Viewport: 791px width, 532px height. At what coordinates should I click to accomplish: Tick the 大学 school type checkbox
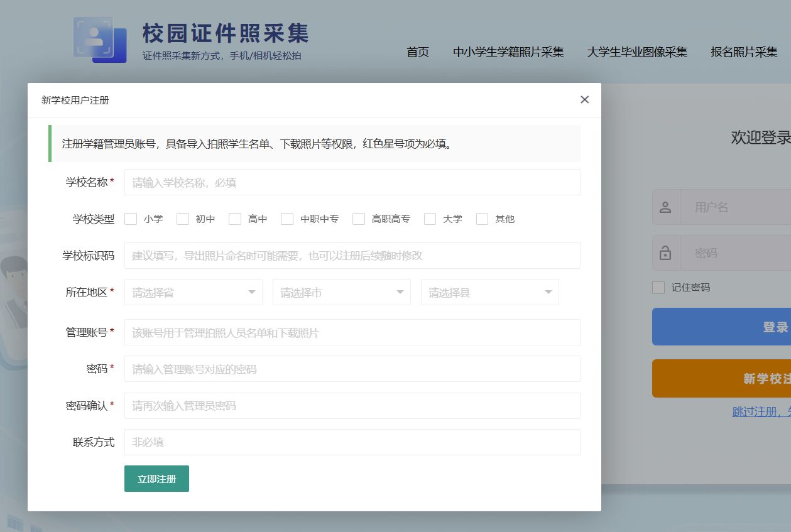click(x=430, y=219)
